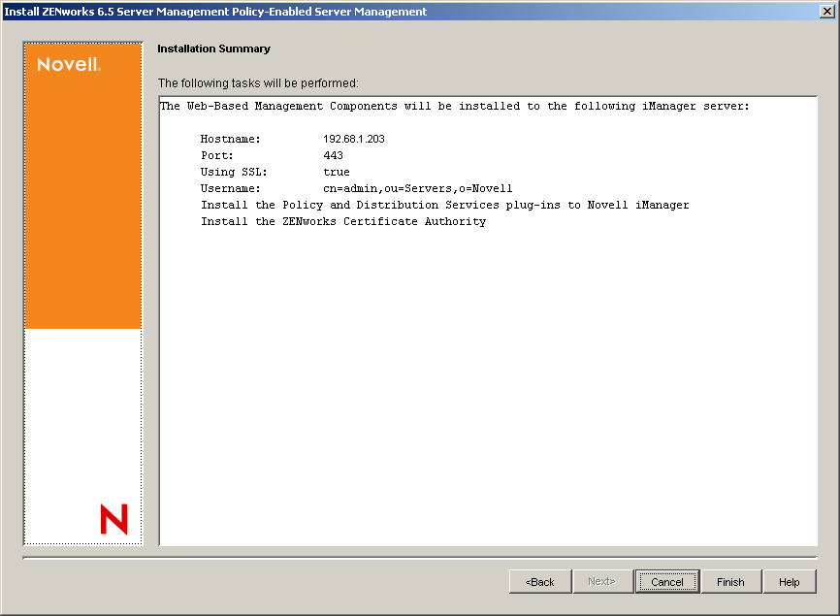This screenshot has width=840, height=616.
Task: Click the line about Policy and Distribution Services plug-ins
Action: (444, 205)
